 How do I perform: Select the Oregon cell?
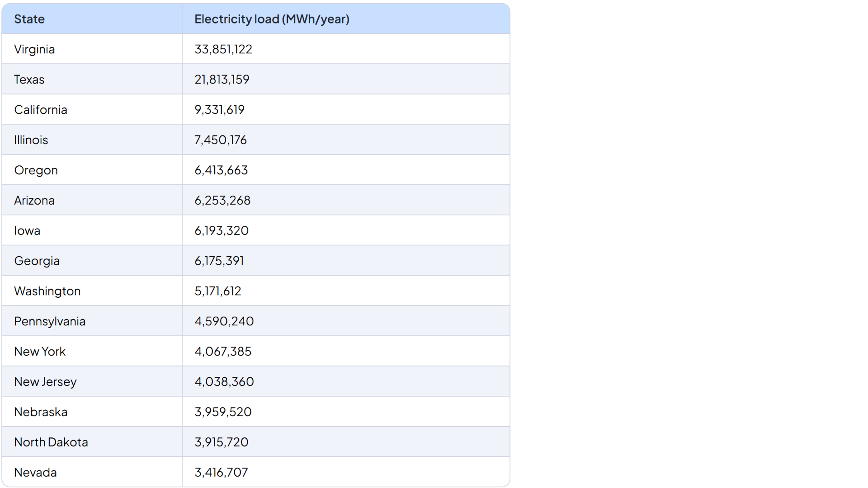click(x=36, y=170)
